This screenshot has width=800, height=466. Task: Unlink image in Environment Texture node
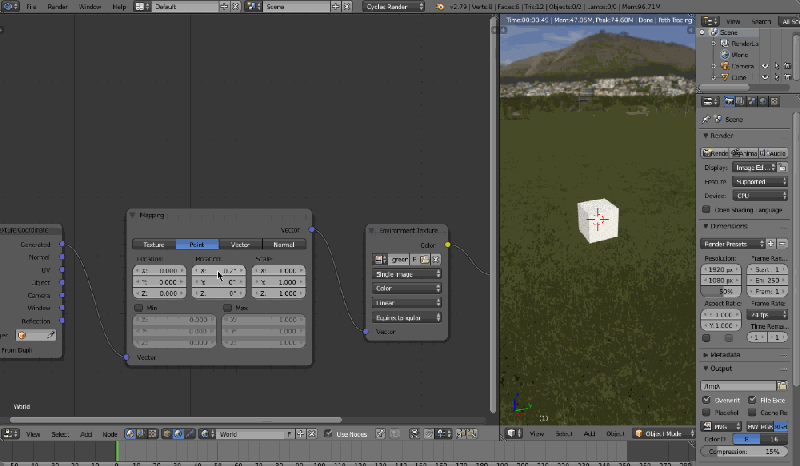(x=435, y=259)
